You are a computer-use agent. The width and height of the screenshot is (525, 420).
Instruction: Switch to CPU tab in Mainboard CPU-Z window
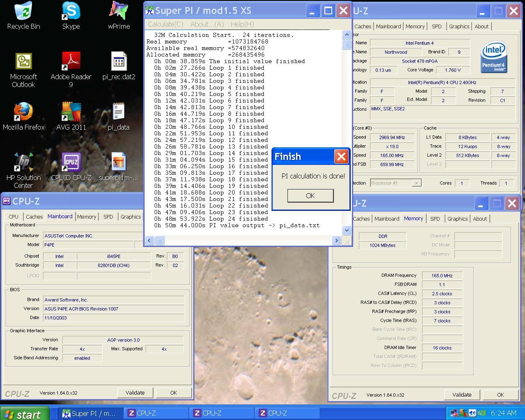click(x=14, y=217)
